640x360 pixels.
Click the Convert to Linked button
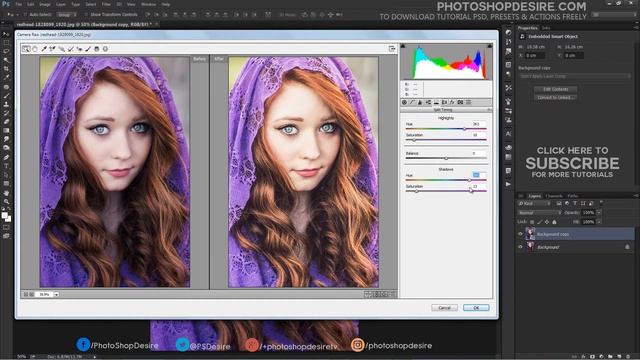[555, 98]
